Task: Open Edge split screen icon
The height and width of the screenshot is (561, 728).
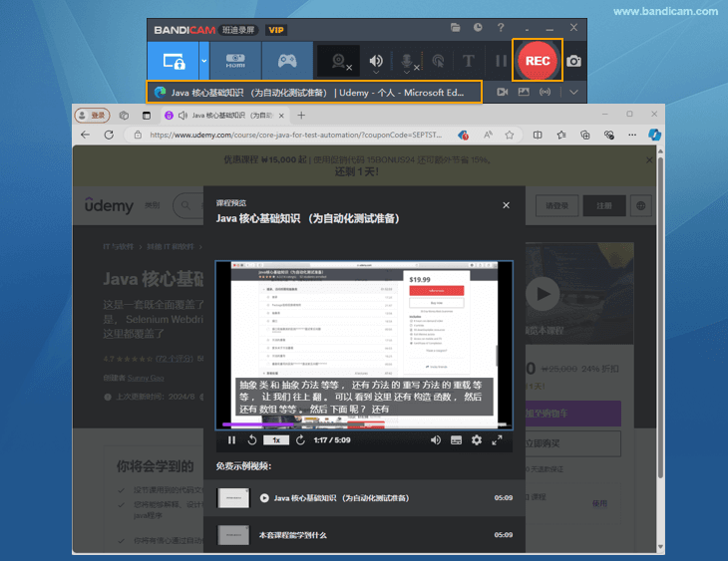Action: coord(538,135)
